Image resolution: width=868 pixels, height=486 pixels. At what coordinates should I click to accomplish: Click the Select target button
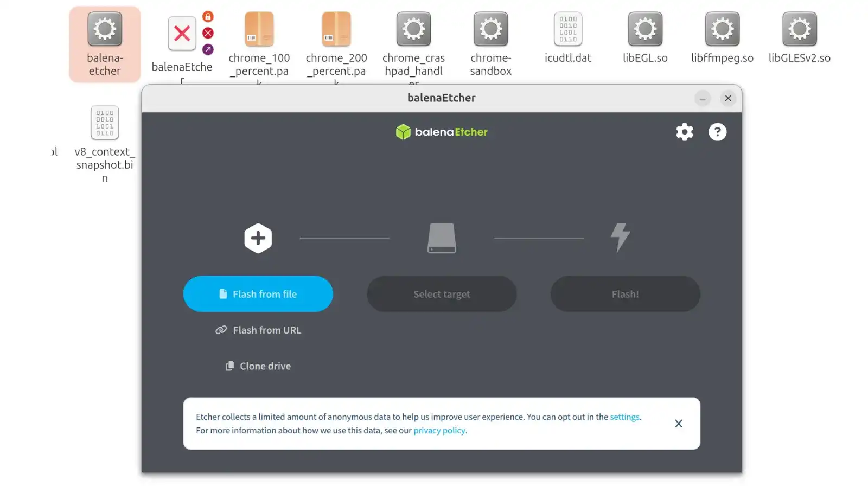coord(442,294)
